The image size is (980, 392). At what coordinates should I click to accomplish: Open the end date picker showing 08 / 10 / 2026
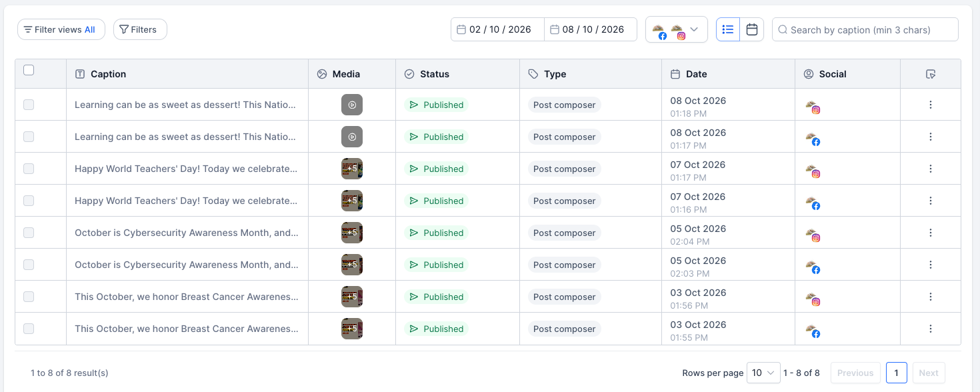[591, 29]
